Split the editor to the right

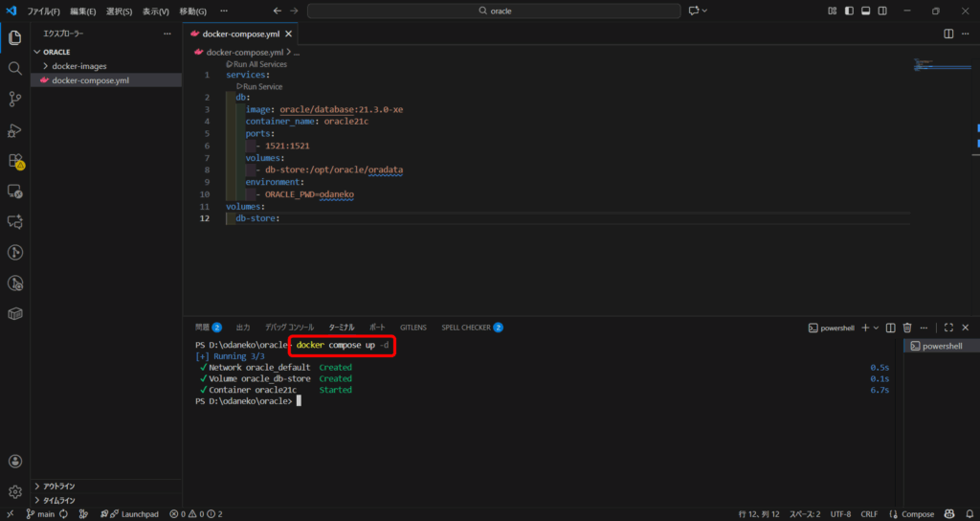point(948,34)
